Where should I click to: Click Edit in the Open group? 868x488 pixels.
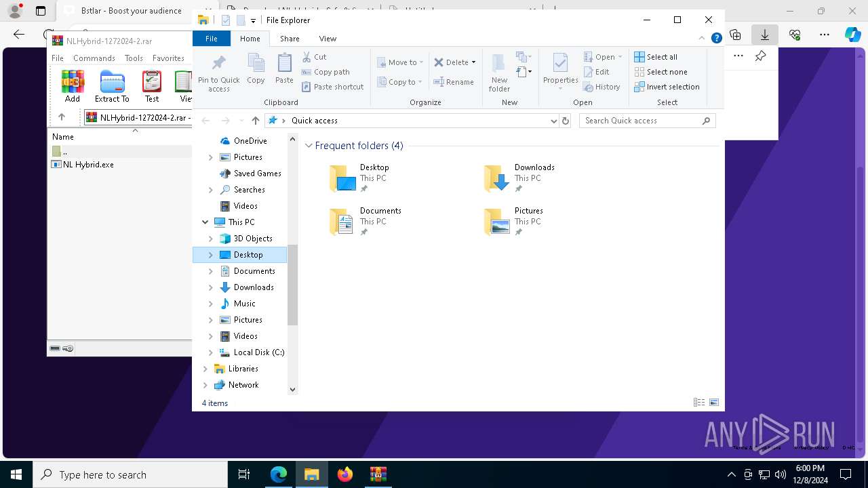click(x=596, y=72)
